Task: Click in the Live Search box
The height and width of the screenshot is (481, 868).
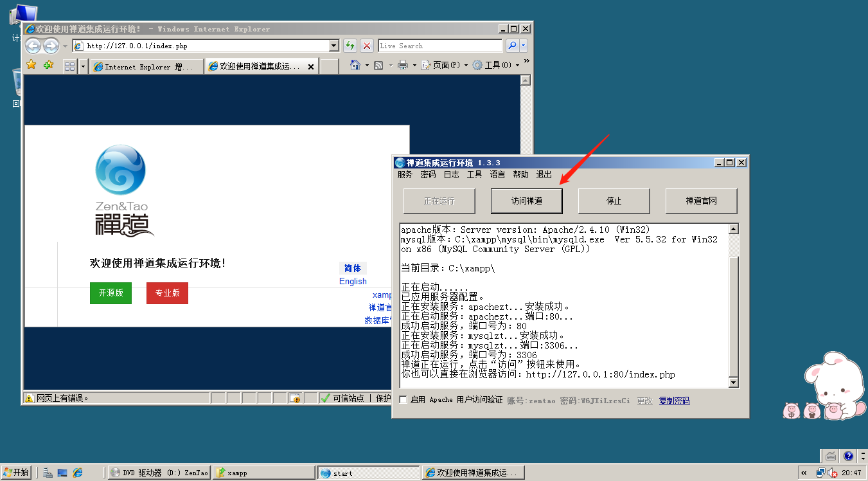Action: [x=440, y=46]
